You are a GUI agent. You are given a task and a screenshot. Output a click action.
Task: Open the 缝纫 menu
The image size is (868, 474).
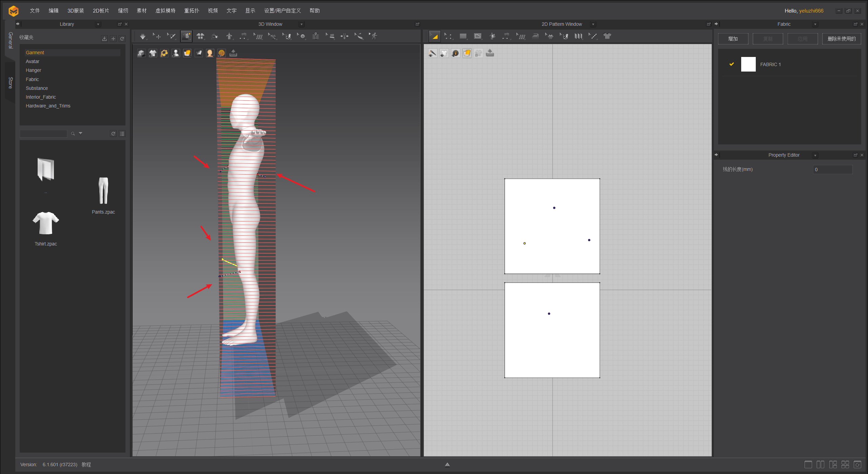[123, 11]
